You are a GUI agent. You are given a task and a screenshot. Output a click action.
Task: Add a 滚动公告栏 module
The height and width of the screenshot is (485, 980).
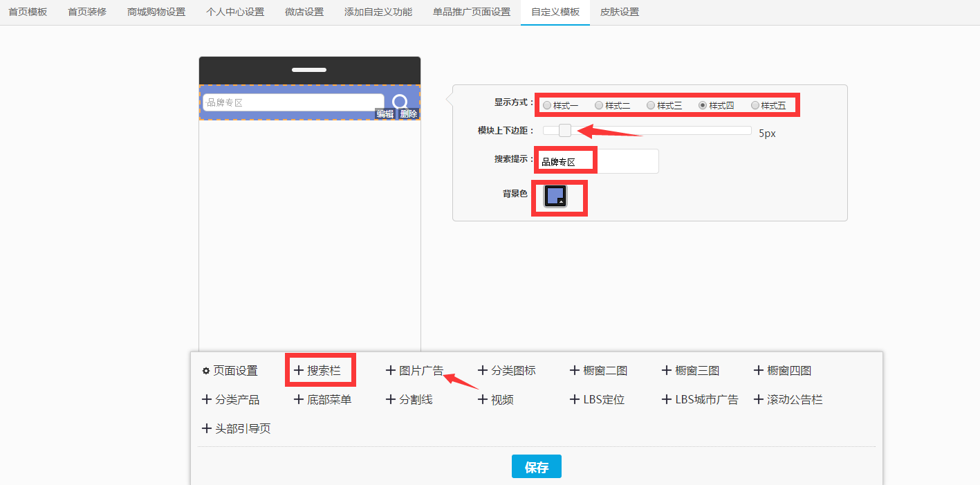coord(788,400)
